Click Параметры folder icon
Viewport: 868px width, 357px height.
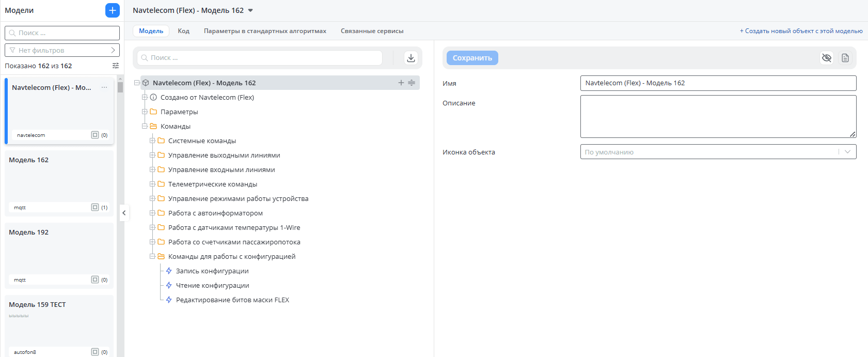[153, 112]
